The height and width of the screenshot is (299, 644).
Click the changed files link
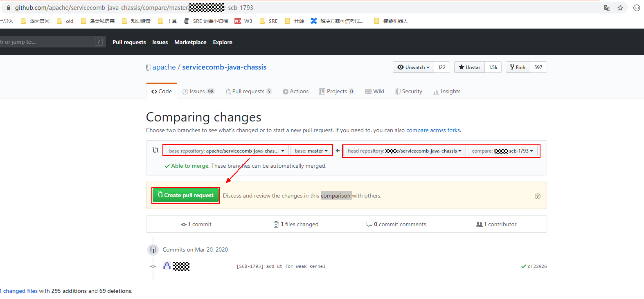(19, 291)
